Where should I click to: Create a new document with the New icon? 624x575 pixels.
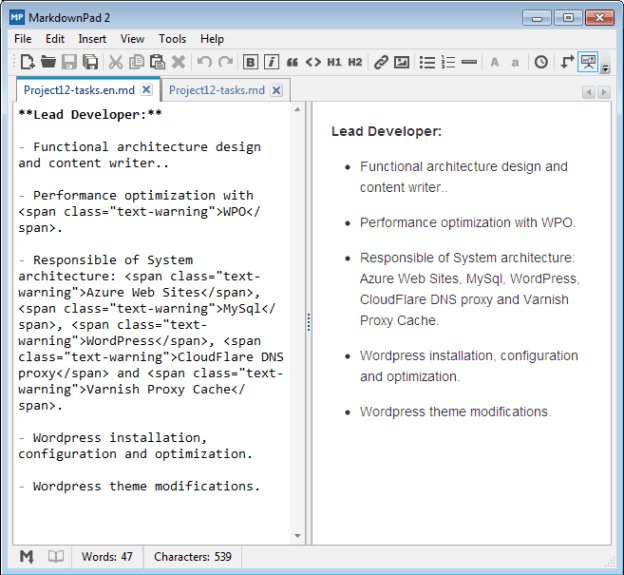tap(27, 62)
